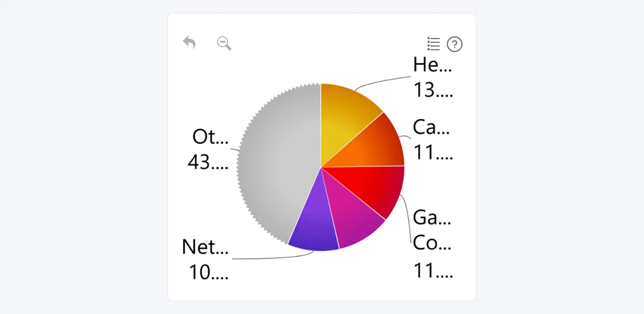Click the 'Ca... 11...' truncated label
Viewport: 644px width, 314px height.
coord(431,140)
